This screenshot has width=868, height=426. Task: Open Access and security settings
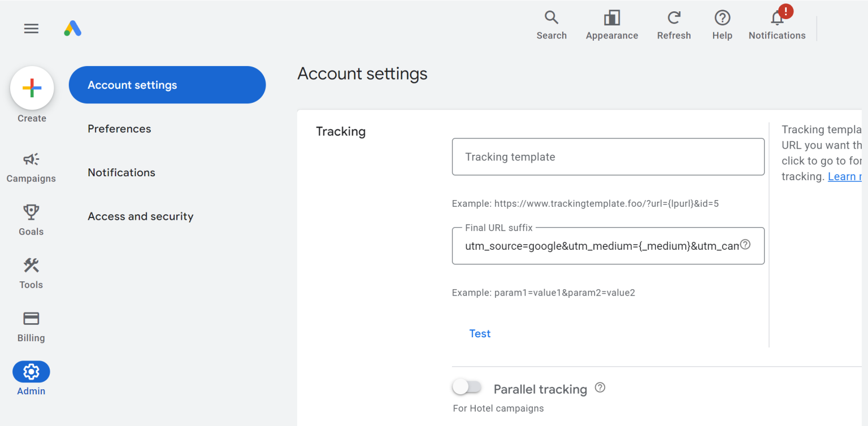[x=140, y=216]
